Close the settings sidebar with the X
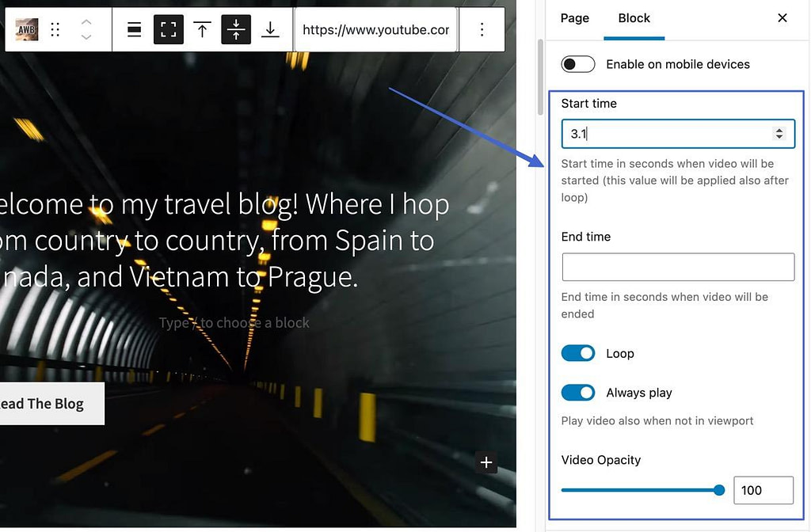The image size is (811, 532). click(782, 17)
